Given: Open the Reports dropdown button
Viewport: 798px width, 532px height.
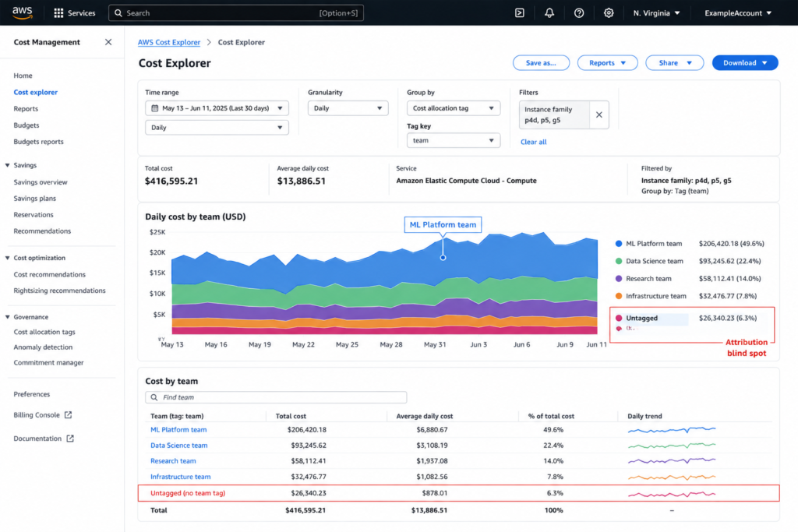Looking at the screenshot, I should [607, 62].
